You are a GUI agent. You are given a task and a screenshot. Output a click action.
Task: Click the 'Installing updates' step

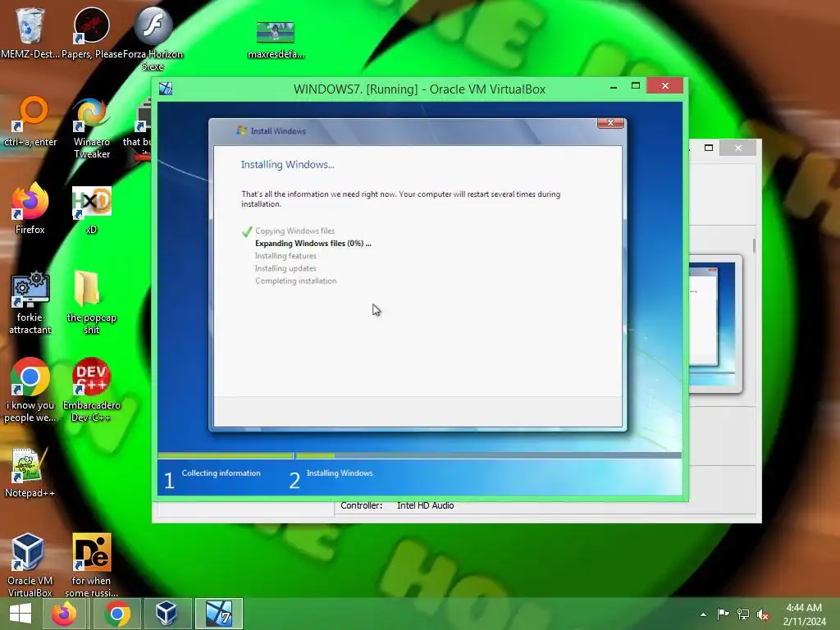tap(285, 268)
